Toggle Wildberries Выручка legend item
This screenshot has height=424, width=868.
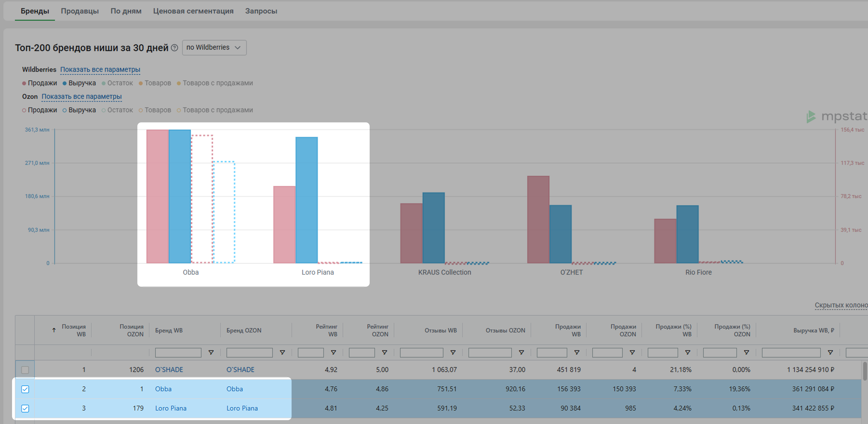click(x=79, y=83)
